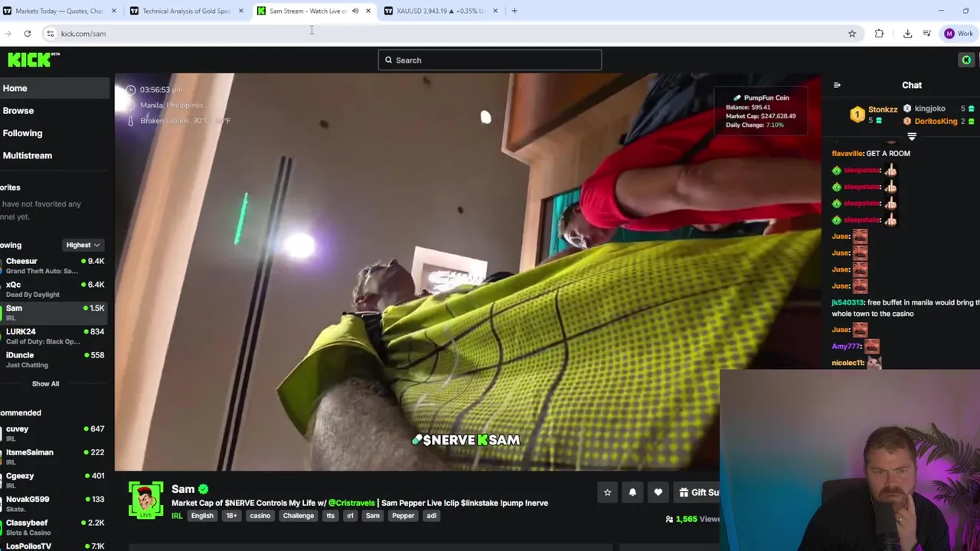Select the casino tag
This screenshot has width=980, height=551.
click(260, 516)
